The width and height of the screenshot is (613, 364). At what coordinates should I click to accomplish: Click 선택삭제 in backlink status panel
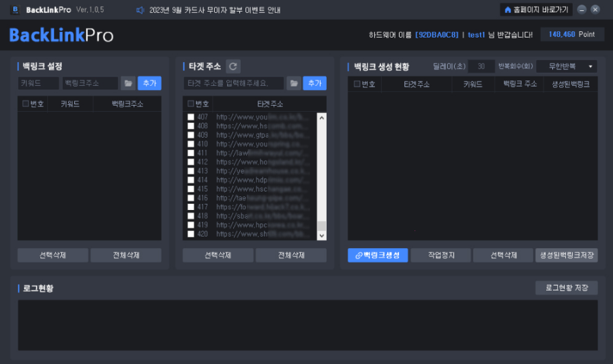coord(503,256)
